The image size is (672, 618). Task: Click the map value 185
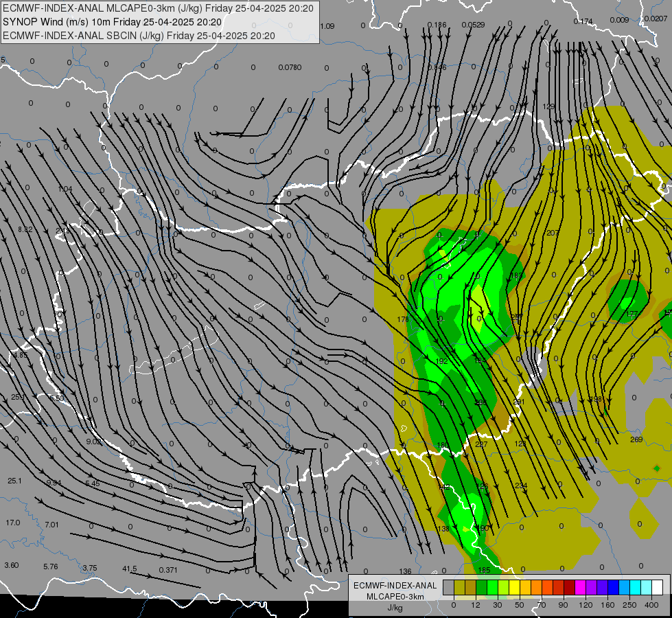point(484,570)
